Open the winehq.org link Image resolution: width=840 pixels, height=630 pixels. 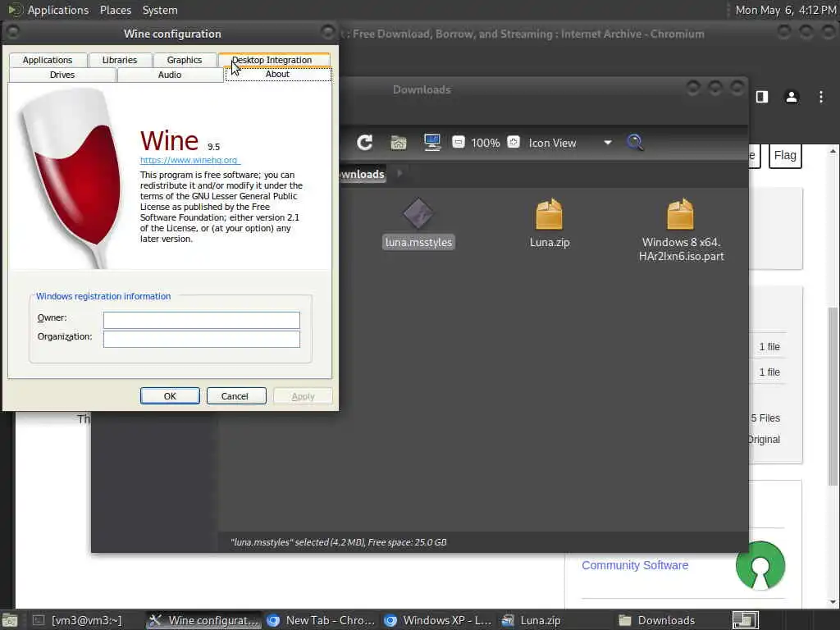[190, 160]
